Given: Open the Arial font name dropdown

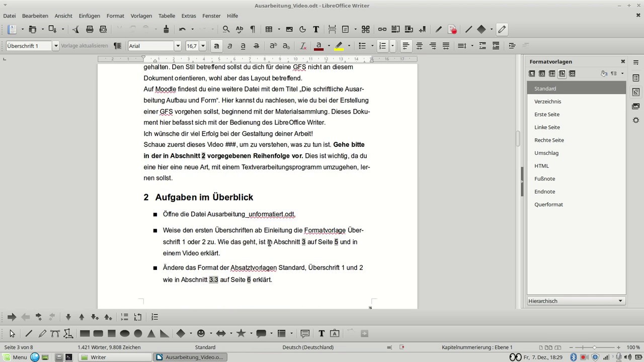Looking at the screenshot, I should pos(178,46).
